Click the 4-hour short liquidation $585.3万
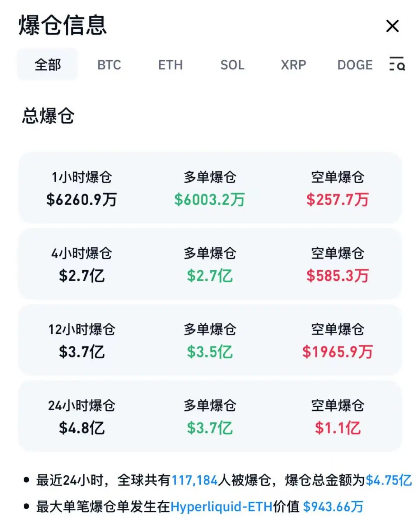Viewport: 420px width, 527px height. tap(337, 276)
